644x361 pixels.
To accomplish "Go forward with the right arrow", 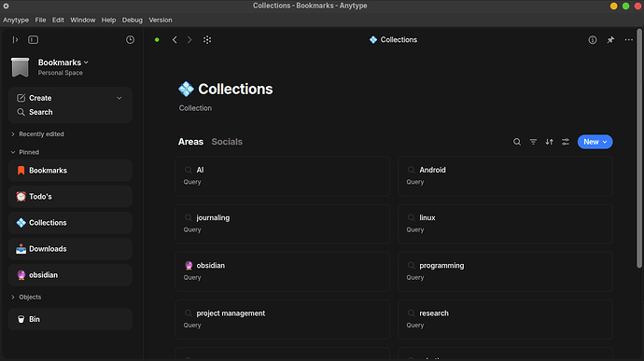I will click(x=189, y=40).
